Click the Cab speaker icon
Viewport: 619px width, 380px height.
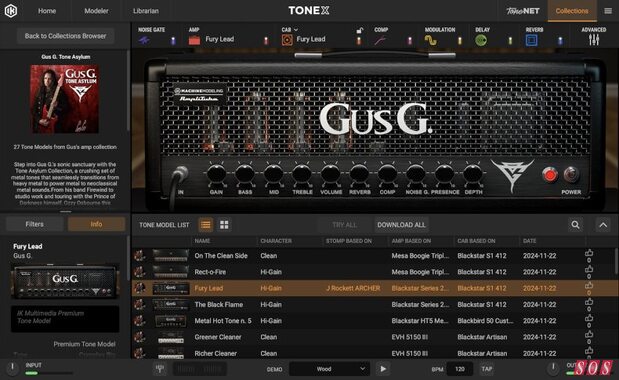[x=287, y=40]
